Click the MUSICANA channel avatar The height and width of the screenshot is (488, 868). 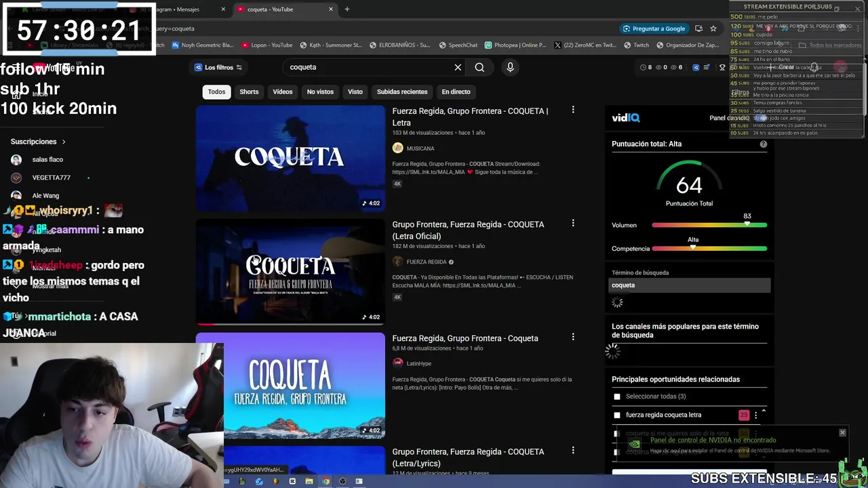pos(397,148)
